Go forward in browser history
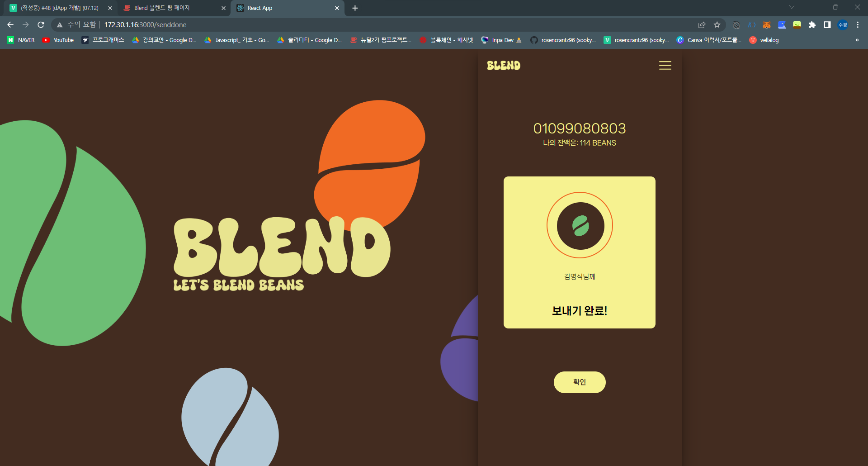Viewport: 868px width, 466px height. [x=26, y=25]
